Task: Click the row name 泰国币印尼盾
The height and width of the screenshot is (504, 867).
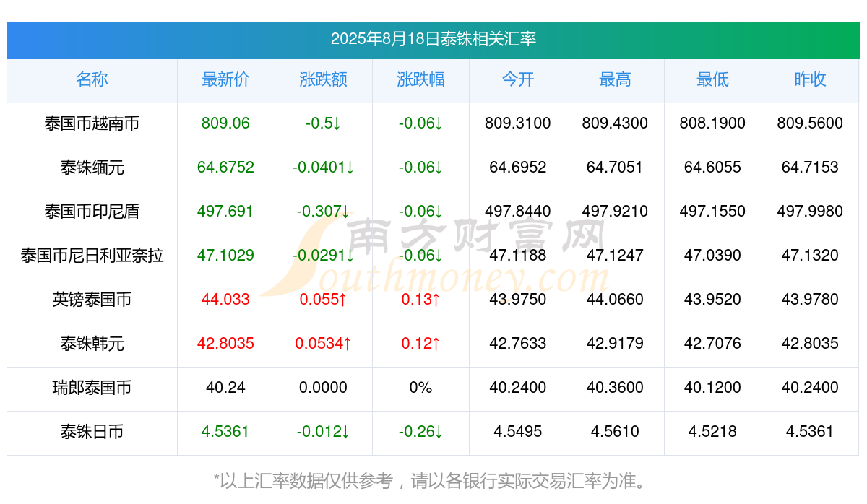Action: click(x=92, y=212)
